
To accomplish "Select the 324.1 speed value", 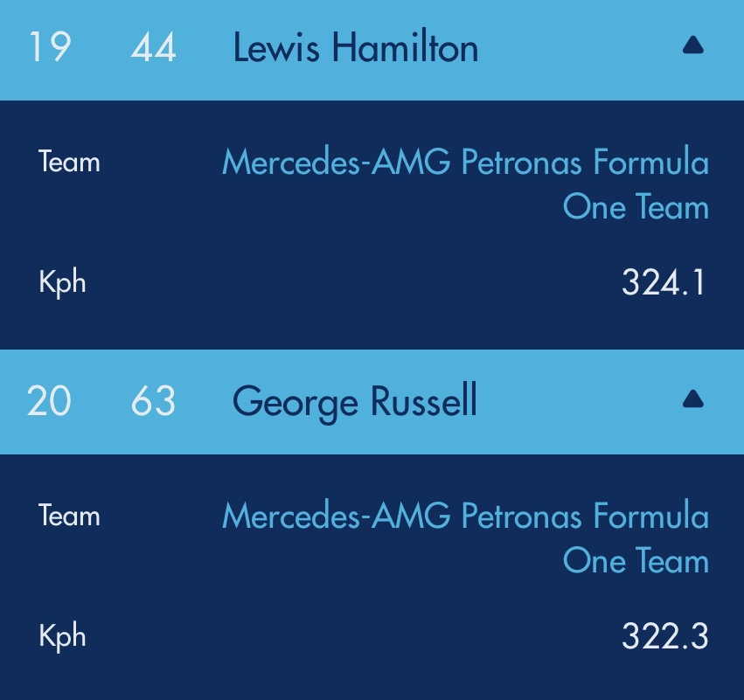I will pyautogui.click(x=664, y=283).
